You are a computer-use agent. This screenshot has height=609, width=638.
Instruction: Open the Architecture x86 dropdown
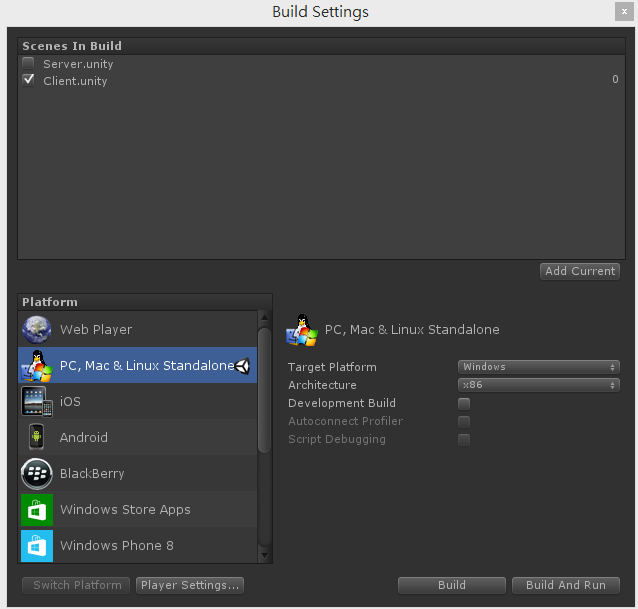(x=539, y=385)
